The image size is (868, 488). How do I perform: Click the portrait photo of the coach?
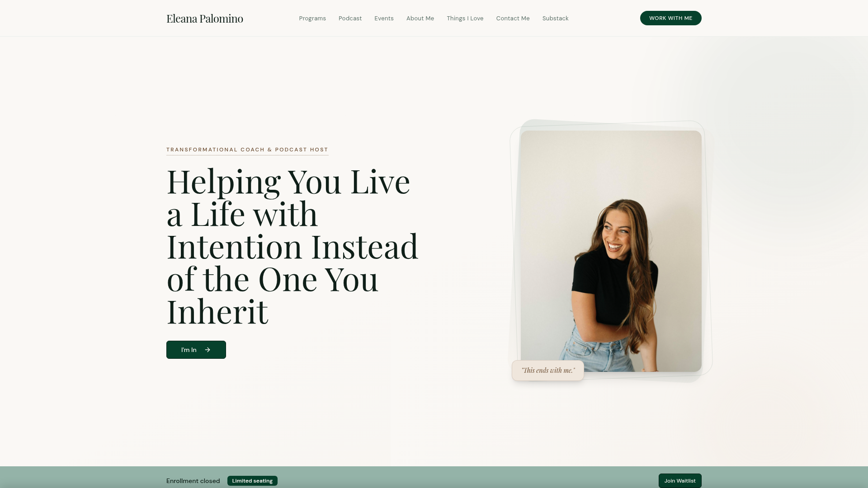pos(611,251)
